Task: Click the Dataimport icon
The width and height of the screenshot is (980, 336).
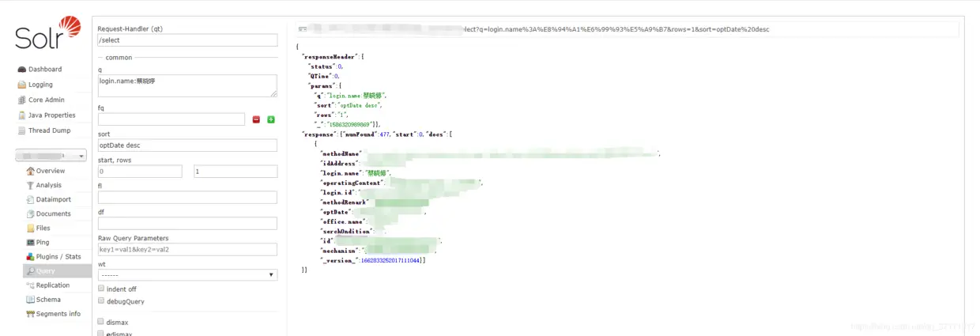Action: (x=31, y=199)
